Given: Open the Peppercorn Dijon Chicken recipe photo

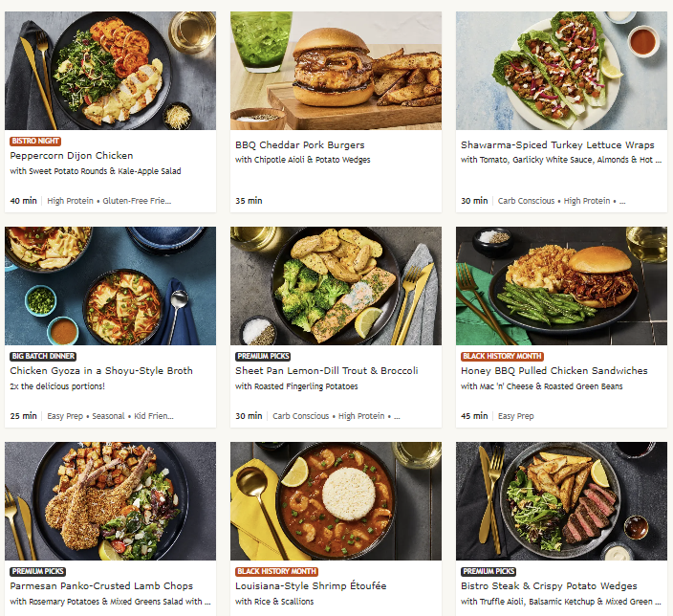Looking at the screenshot, I should [110, 71].
